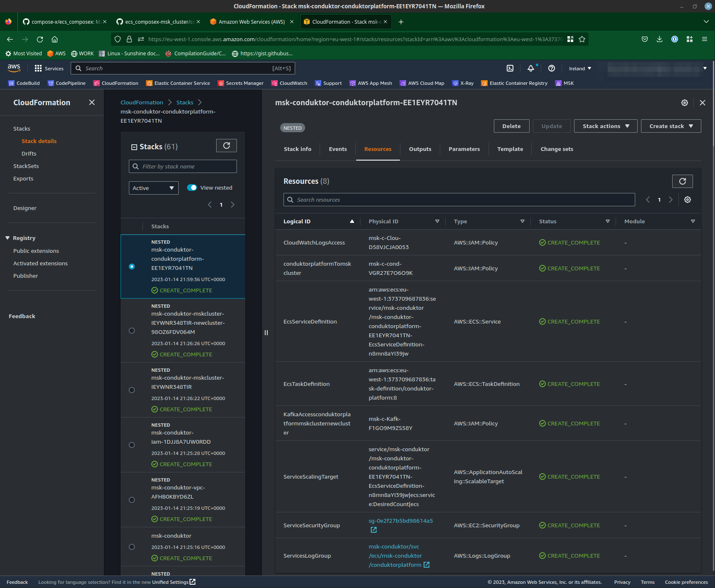Select msk-conduktor-conduktorplatform-EE1EYR7041TN stack radio

click(x=132, y=267)
